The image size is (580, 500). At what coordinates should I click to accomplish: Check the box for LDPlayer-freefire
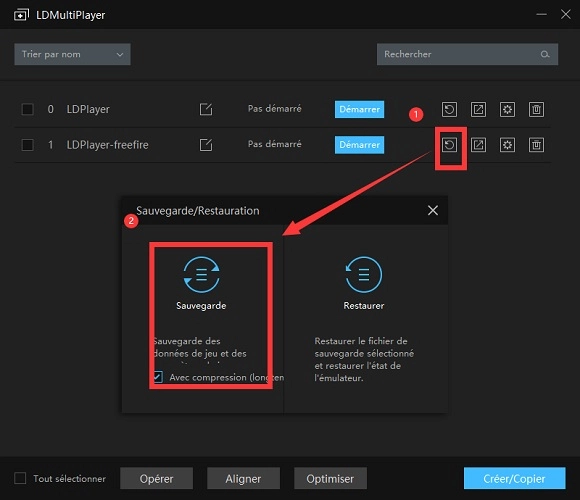(27, 145)
